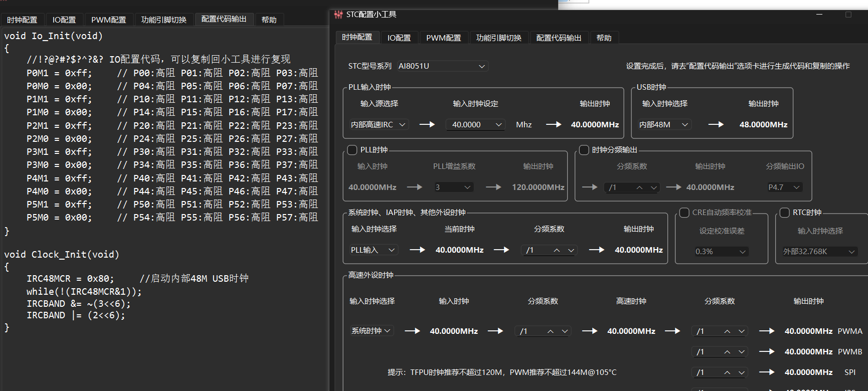Open the 40.0000 input clock setting dropdown
This screenshot has height=391, width=868.
pos(475,124)
